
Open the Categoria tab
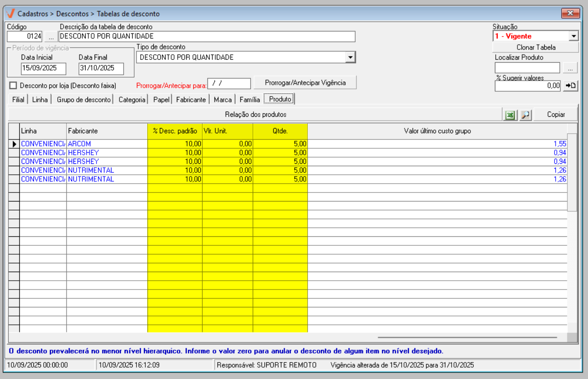(132, 100)
